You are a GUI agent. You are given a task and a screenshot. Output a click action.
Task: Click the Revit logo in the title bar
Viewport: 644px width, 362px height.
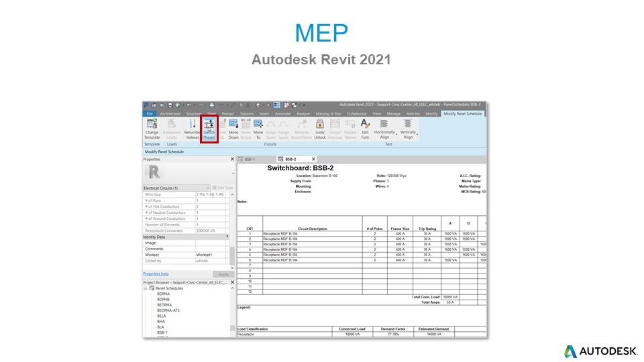(x=147, y=105)
